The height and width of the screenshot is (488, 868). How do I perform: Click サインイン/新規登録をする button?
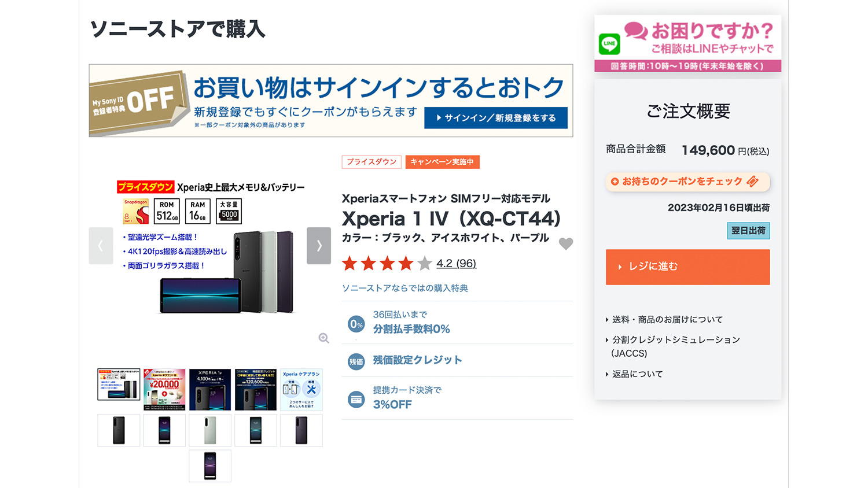496,118
